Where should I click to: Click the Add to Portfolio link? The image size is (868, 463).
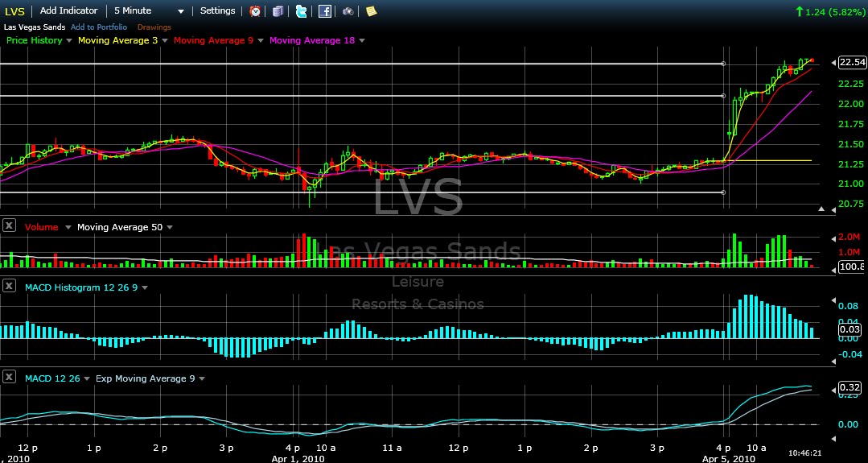tap(99, 27)
